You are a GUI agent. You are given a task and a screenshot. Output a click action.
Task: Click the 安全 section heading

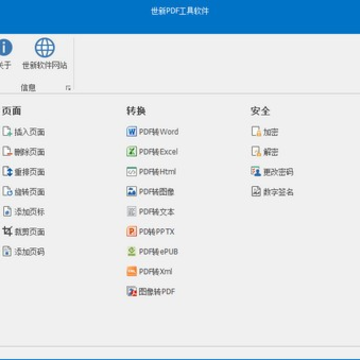pyautogui.click(x=260, y=111)
